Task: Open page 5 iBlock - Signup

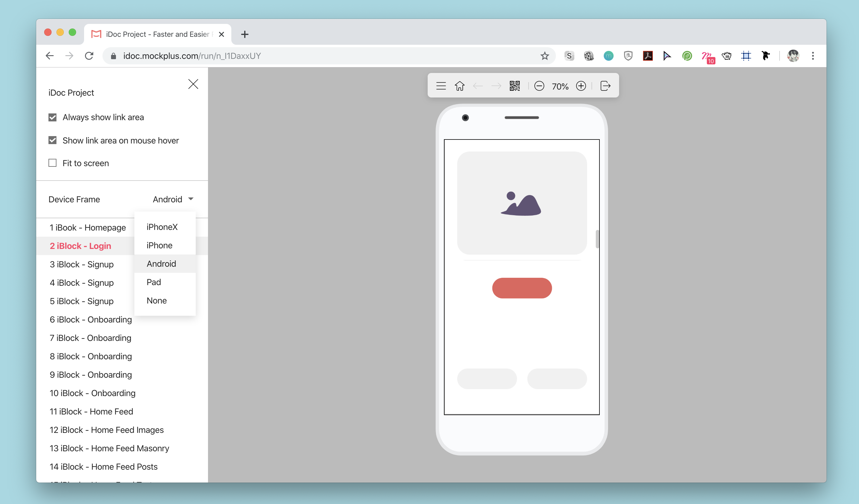Action: (x=82, y=301)
